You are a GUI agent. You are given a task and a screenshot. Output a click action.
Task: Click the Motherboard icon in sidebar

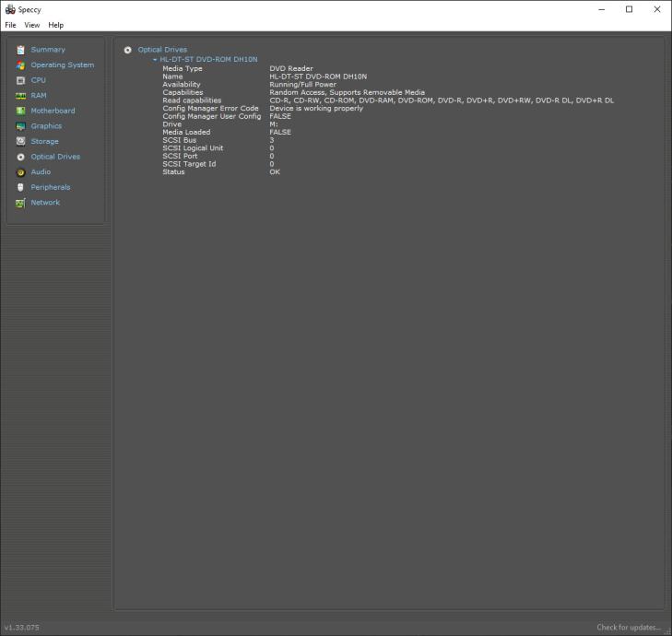[20, 111]
